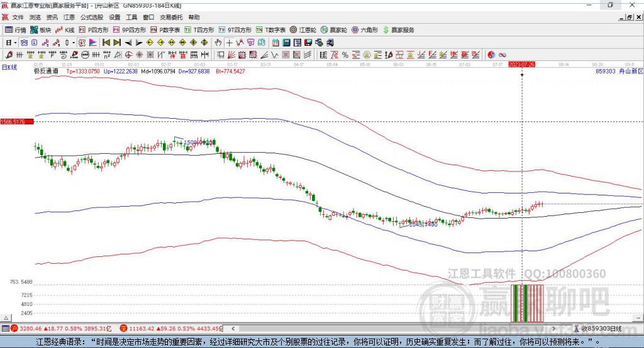Click the colorful triangle flag icon
Viewport: 644px width, 348px height.
[x=93, y=43]
